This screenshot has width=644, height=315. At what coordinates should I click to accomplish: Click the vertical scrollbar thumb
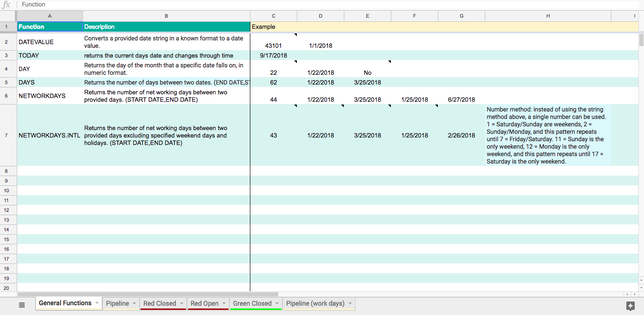pyautogui.click(x=641, y=39)
